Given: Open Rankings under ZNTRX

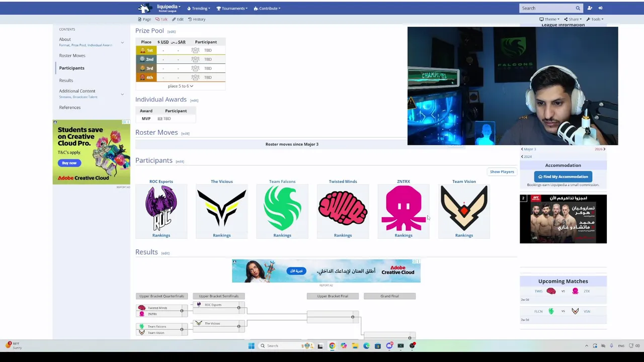Looking at the screenshot, I should pos(404,235).
